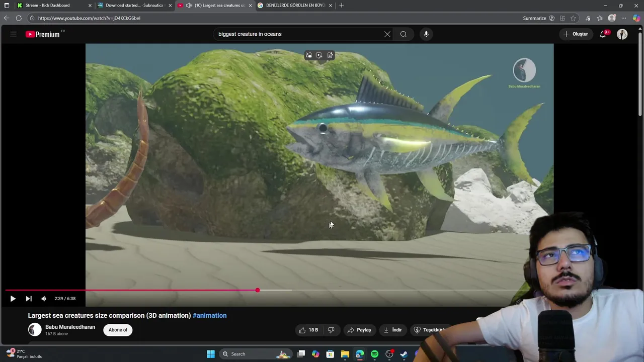644x362 pixels.
Task: Open the video's channel watermark avatar
Action: coord(524,70)
